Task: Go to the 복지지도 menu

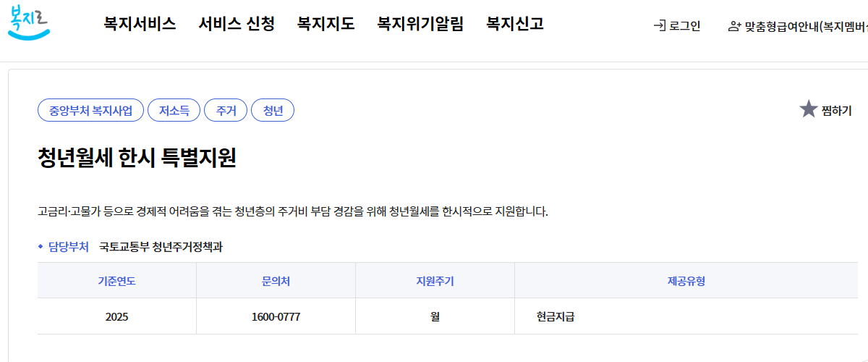Action: (325, 24)
